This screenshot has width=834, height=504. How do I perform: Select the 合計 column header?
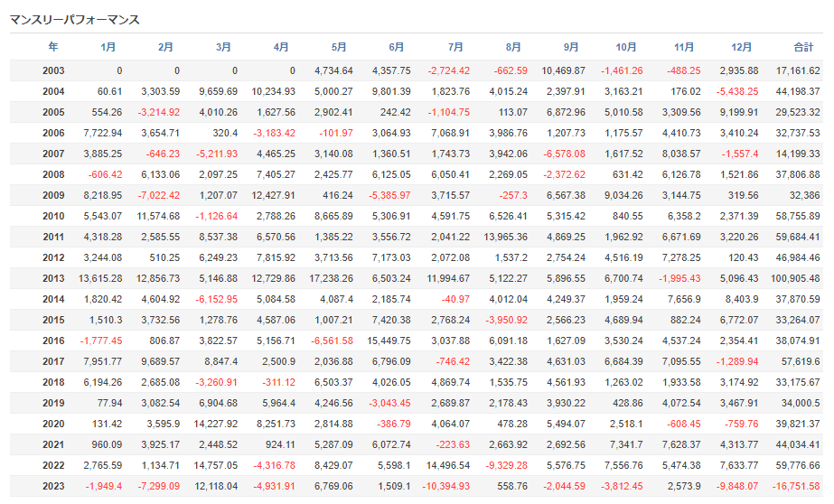tap(803, 47)
